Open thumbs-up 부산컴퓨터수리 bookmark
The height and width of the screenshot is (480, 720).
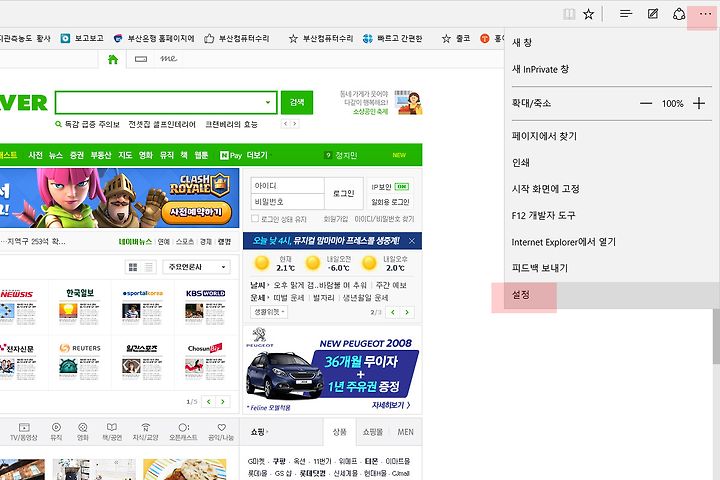tap(237, 39)
